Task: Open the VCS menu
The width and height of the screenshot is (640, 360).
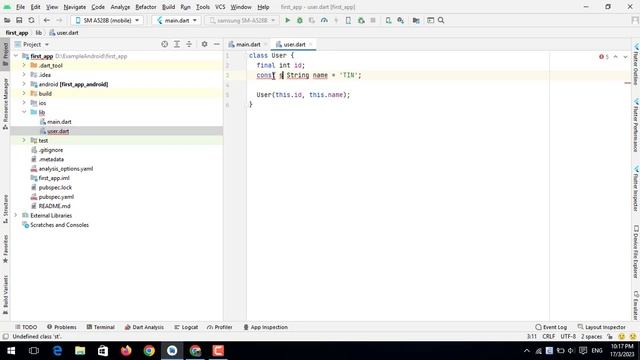Action: click(x=220, y=7)
